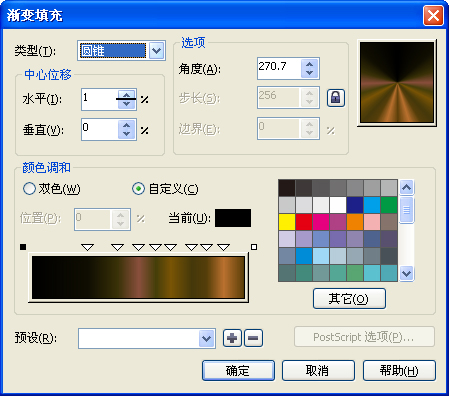Click the 帮助 help button
The width and height of the screenshot is (449, 396).
(x=399, y=370)
